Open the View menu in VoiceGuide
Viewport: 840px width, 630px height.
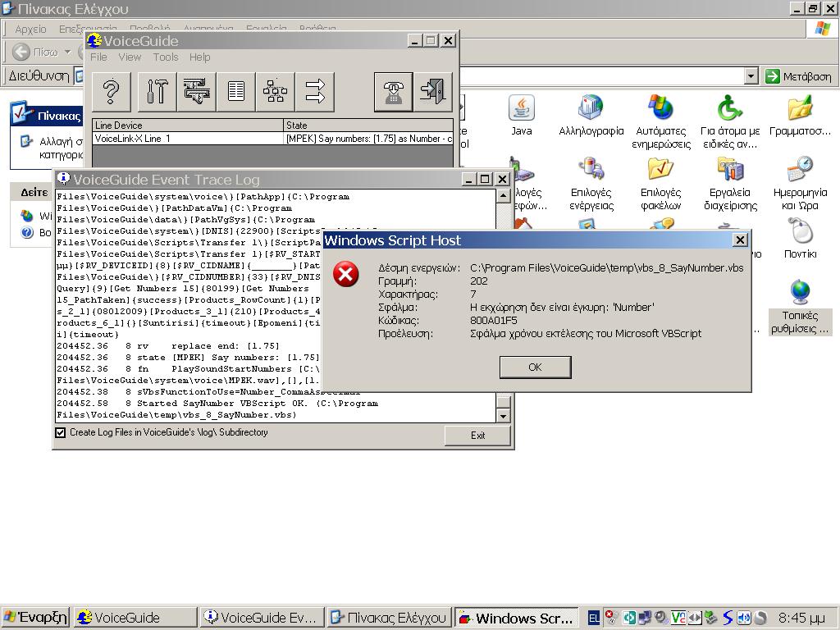tap(130, 57)
